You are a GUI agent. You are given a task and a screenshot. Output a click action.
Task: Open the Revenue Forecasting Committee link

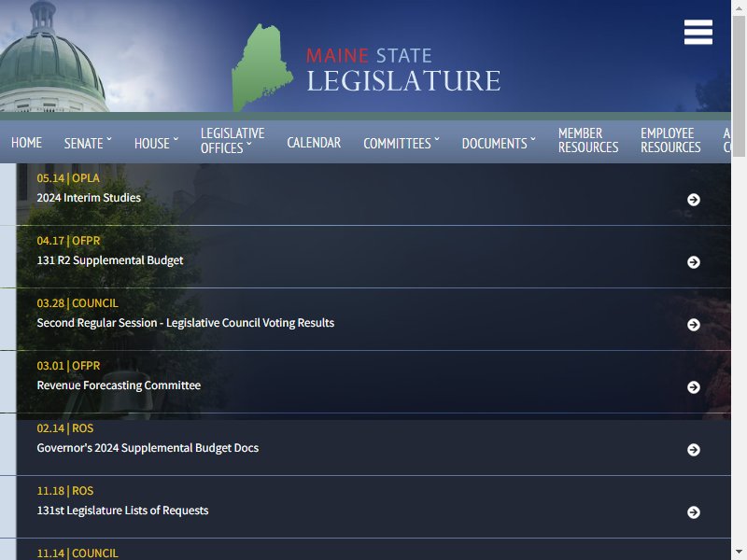pyautogui.click(x=119, y=385)
